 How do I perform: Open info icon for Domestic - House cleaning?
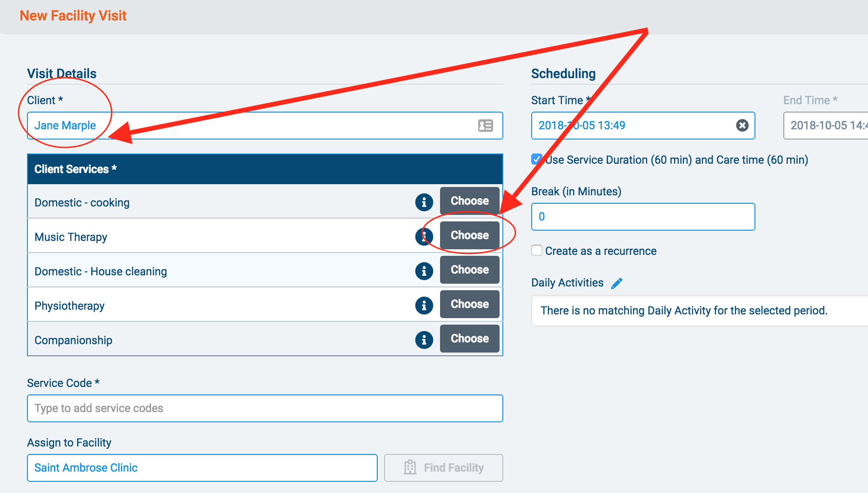[x=424, y=271]
